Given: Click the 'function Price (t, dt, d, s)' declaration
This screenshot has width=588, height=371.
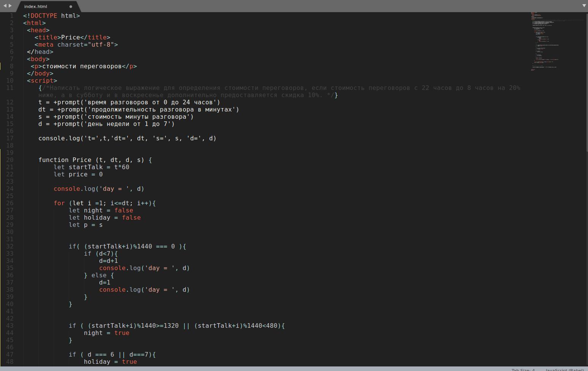Looking at the screenshot, I should pos(95,160).
